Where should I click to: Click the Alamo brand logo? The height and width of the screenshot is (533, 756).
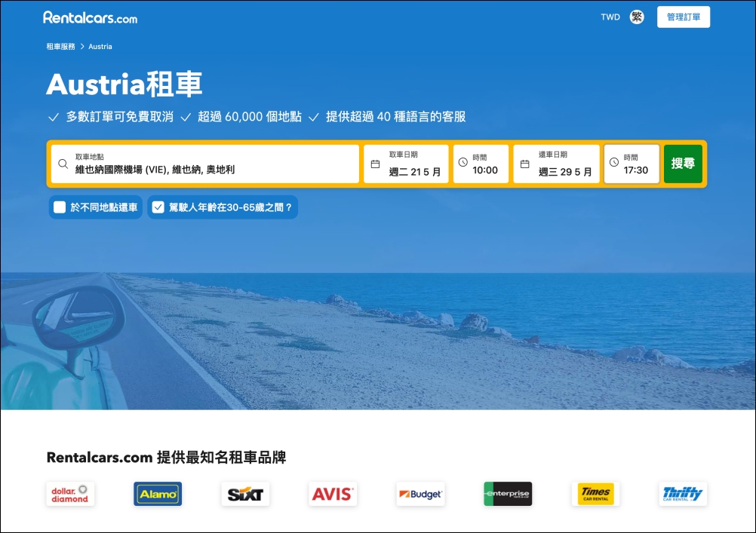click(x=158, y=494)
